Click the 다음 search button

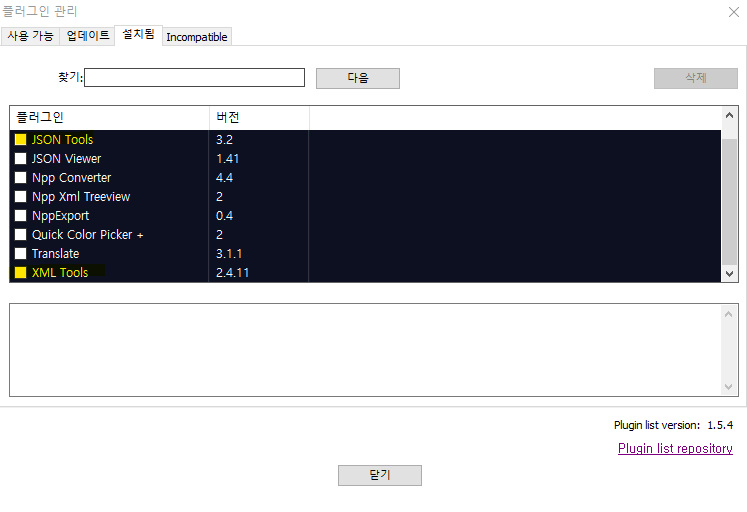click(357, 78)
